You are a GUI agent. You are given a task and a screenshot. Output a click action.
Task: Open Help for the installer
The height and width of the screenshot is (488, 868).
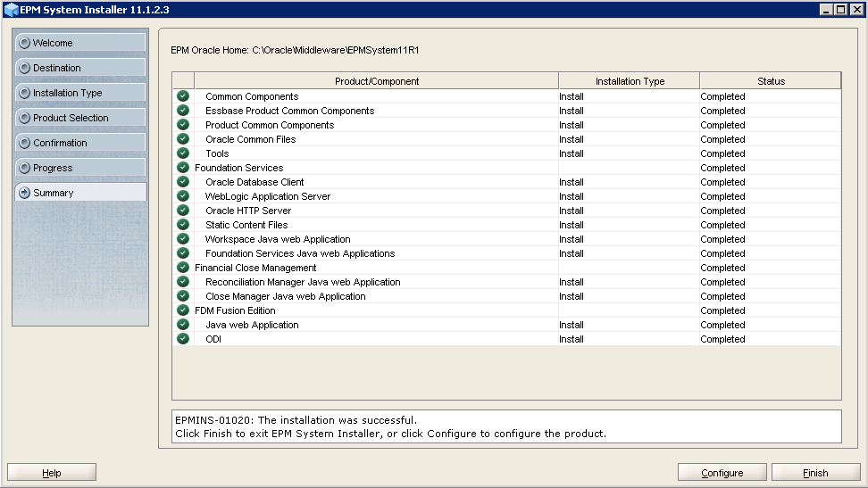[52, 473]
